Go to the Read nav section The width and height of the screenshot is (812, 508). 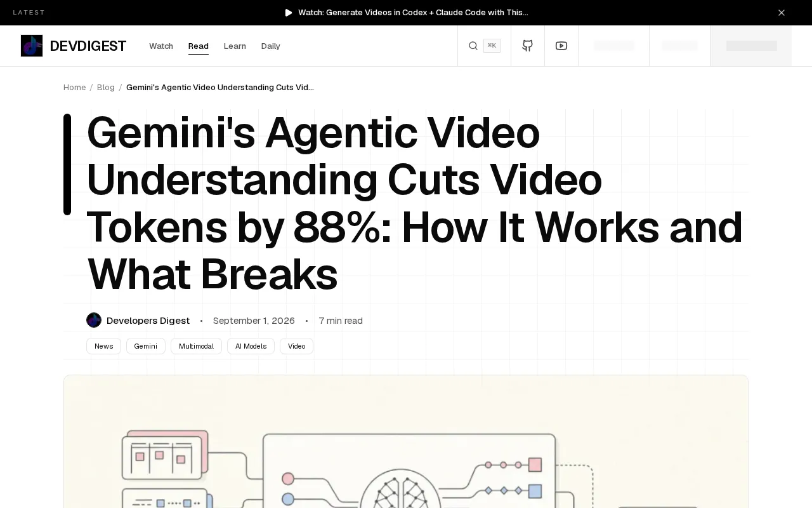(x=199, y=46)
